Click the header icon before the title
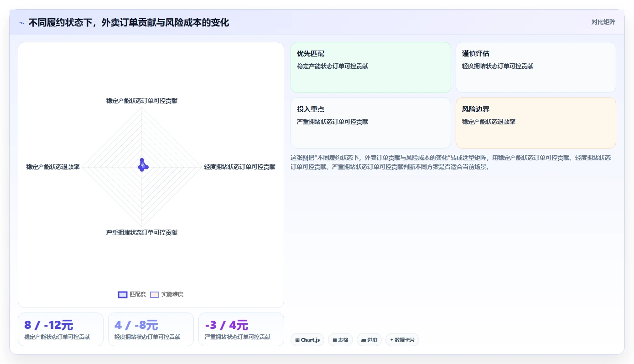 [x=21, y=23]
